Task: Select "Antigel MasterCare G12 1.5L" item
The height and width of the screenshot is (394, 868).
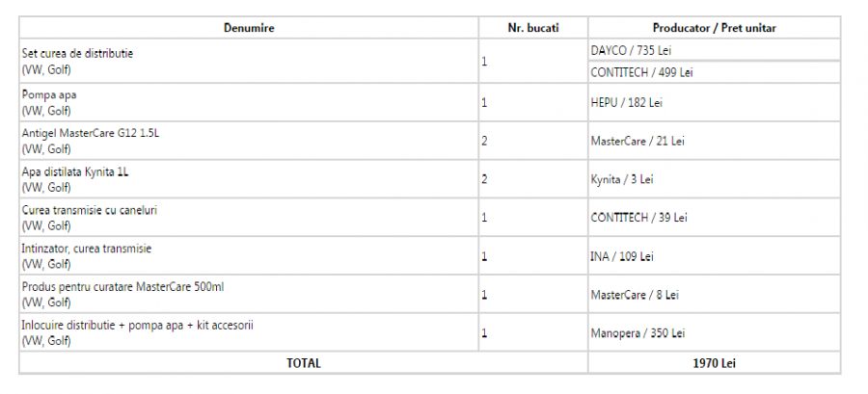Action: (90, 133)
